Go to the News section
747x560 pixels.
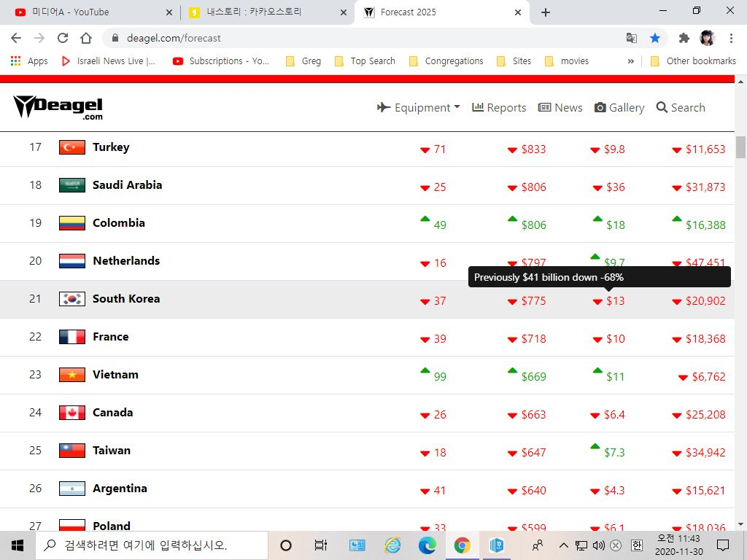(x=560, y=107)
